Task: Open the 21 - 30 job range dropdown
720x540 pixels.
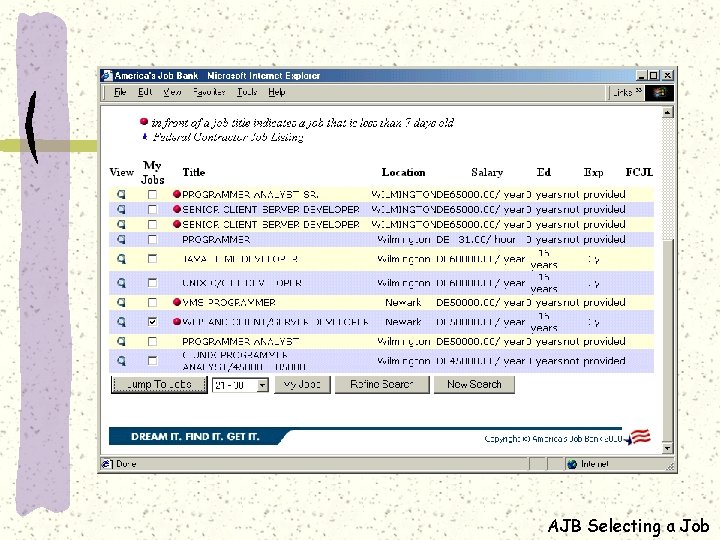Action: (x=262, y=385)
